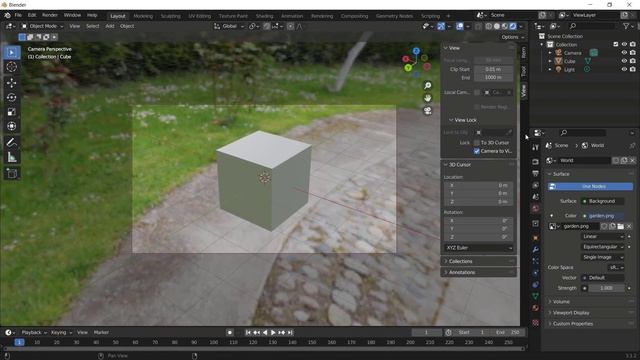
Task: Open the Object Data properties green triangle tab
Action: point(536,296)
